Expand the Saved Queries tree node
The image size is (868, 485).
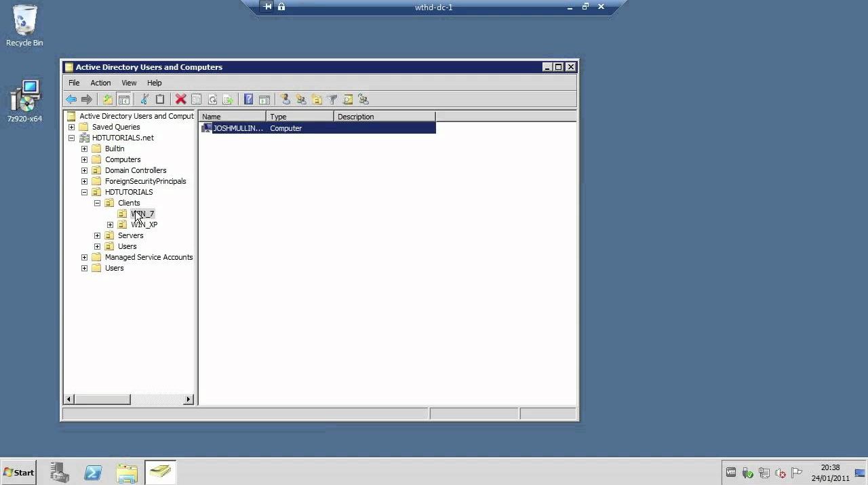click(71, 127)
